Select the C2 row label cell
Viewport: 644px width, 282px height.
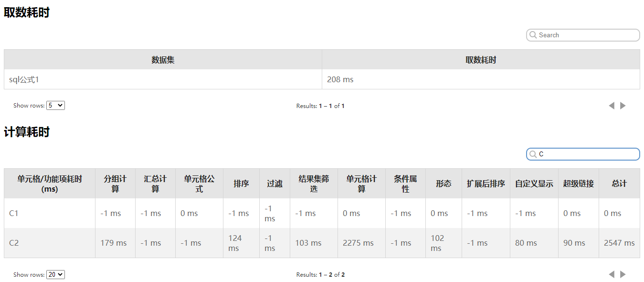click(14, 243)
